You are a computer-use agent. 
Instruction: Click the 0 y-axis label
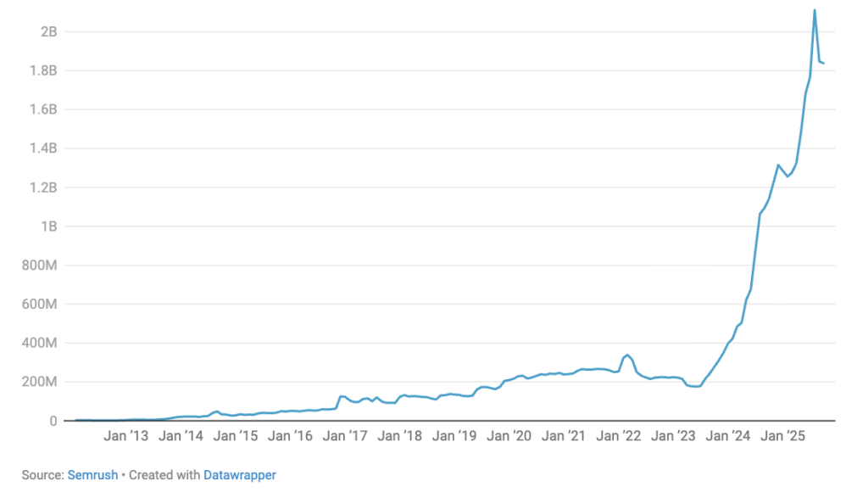(x=53, y=421)
